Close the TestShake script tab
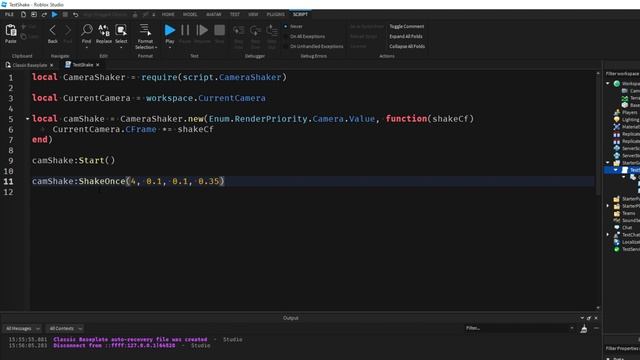The image size is (640, 360). point(98,65)
